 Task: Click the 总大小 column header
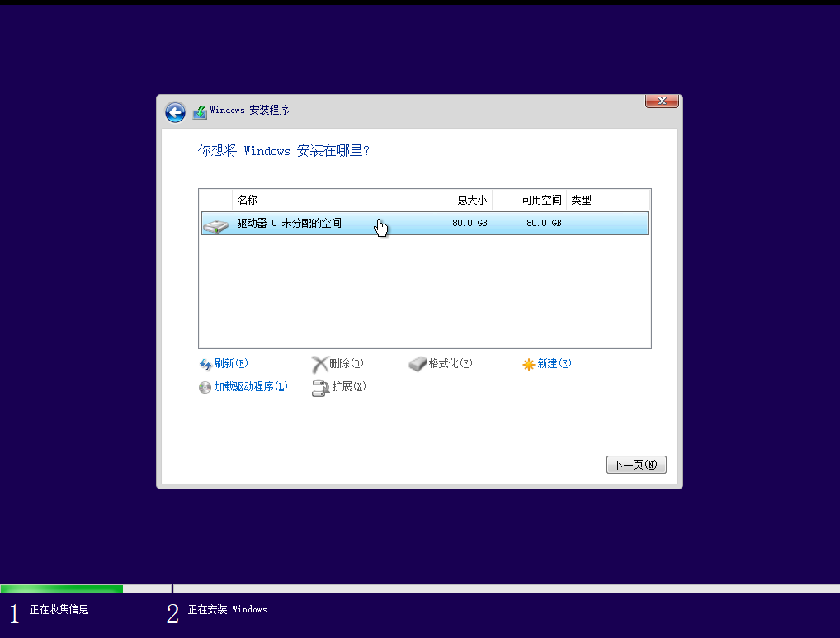click(455, 200)
